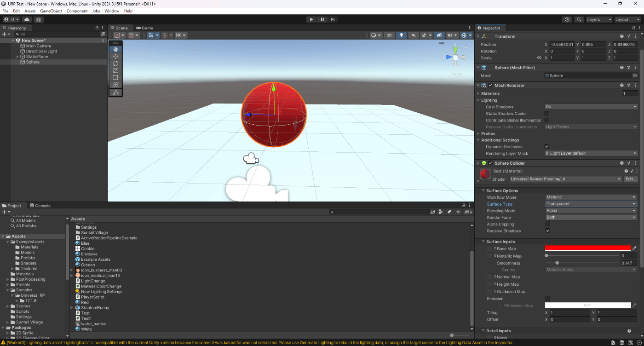Image resolution: width=644 pixels, height=346 pixels.
Task: Switch to the Game tab
Action: pos(144,28)
